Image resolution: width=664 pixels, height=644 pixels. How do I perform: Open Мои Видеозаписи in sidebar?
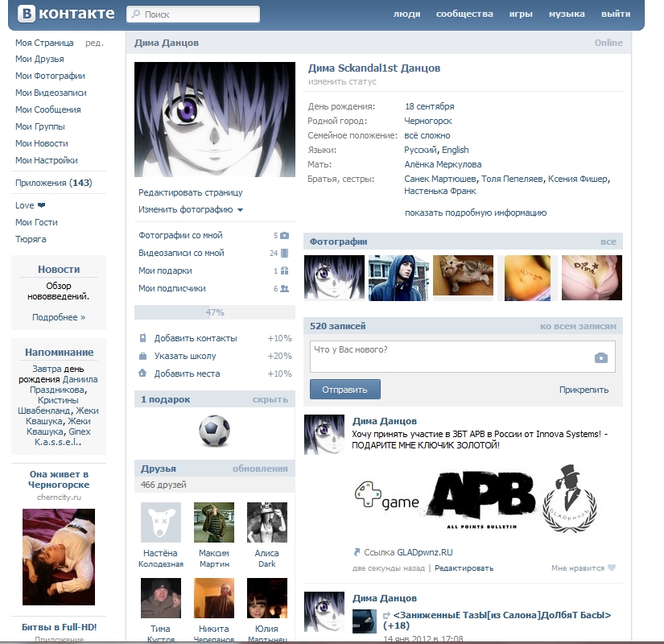(x=51, y=93)
